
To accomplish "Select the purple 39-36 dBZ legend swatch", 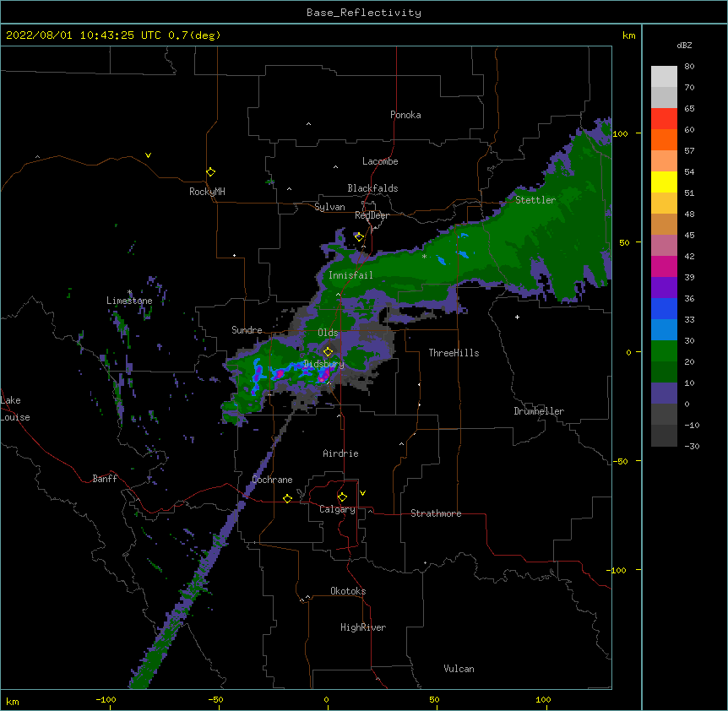I will pos(664,288).
